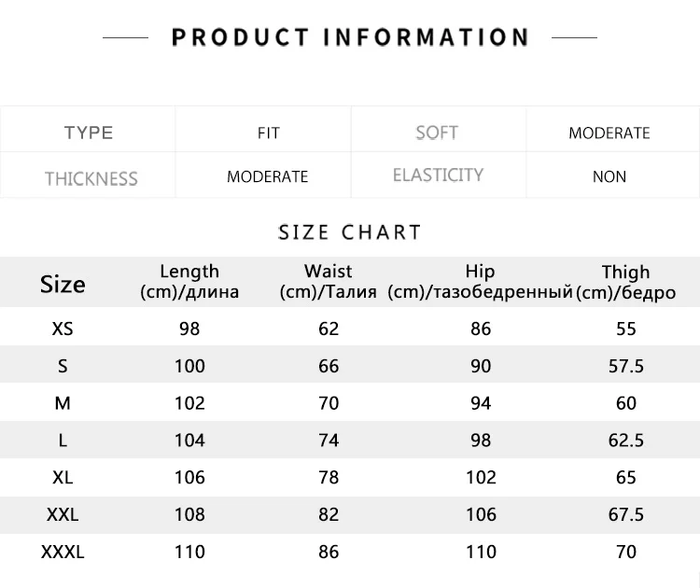Click the Waist (cm) column header
This screenshot has height=588, width=700.
[x=329, y=282]
